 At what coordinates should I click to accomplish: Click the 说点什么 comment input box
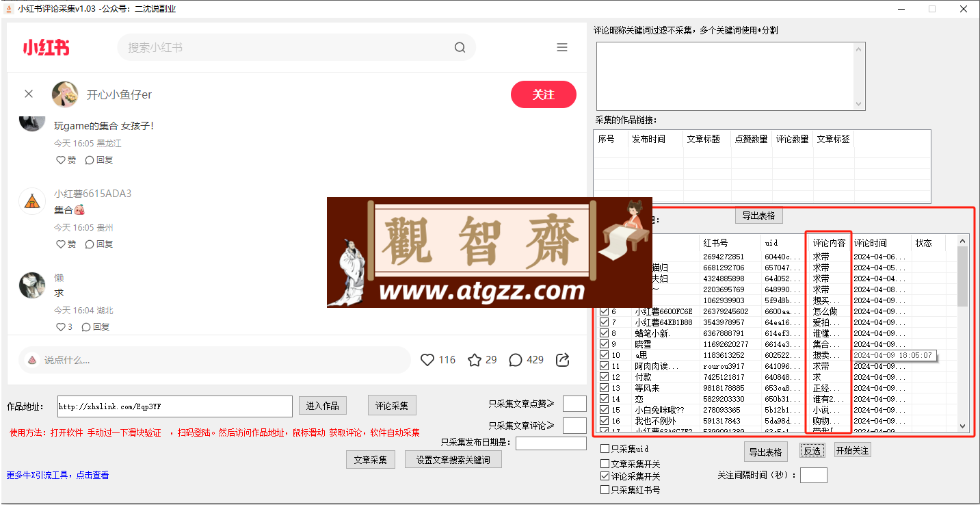coord(215,360)
